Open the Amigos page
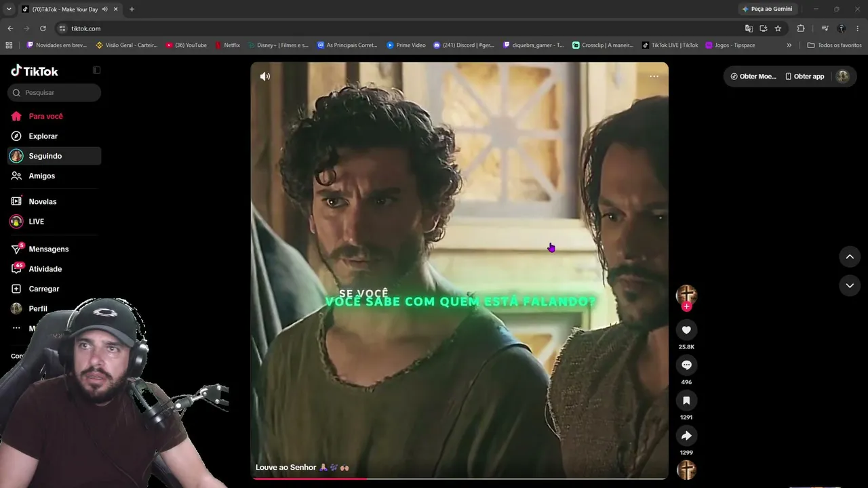Viewport: 868px width, 488px height. point(54,176)
